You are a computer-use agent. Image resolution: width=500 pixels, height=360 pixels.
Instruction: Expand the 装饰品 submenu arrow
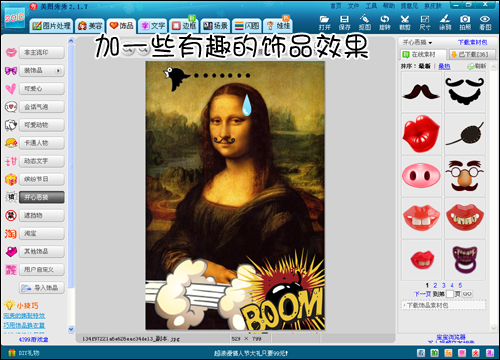click(x=58, y=71)
